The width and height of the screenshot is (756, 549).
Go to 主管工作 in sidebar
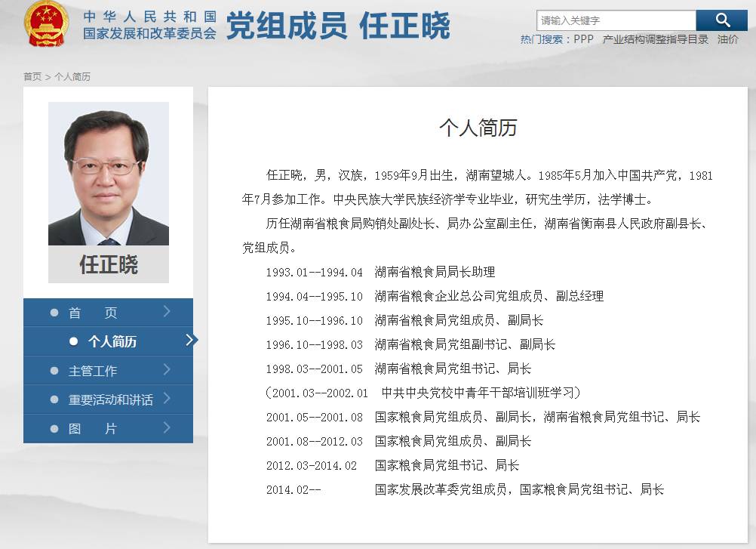[93, 371]
